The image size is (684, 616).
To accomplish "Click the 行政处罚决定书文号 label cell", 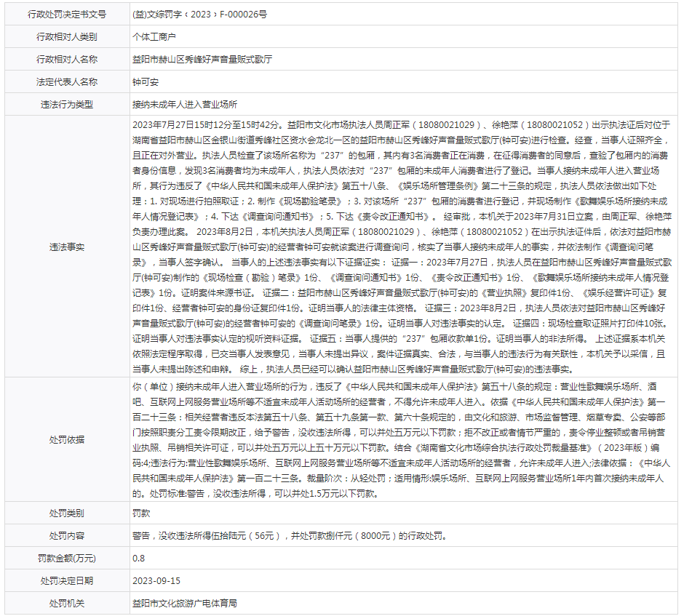I will point(66,14).
